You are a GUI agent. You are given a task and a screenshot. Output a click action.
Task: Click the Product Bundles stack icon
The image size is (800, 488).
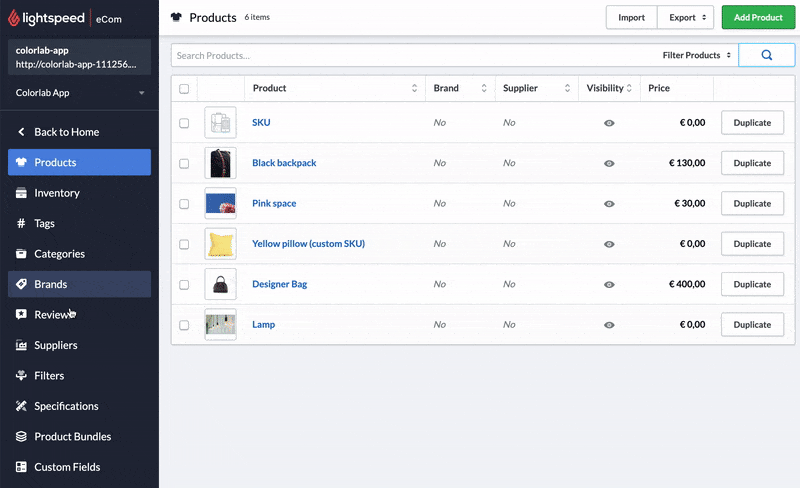[21, 436]
